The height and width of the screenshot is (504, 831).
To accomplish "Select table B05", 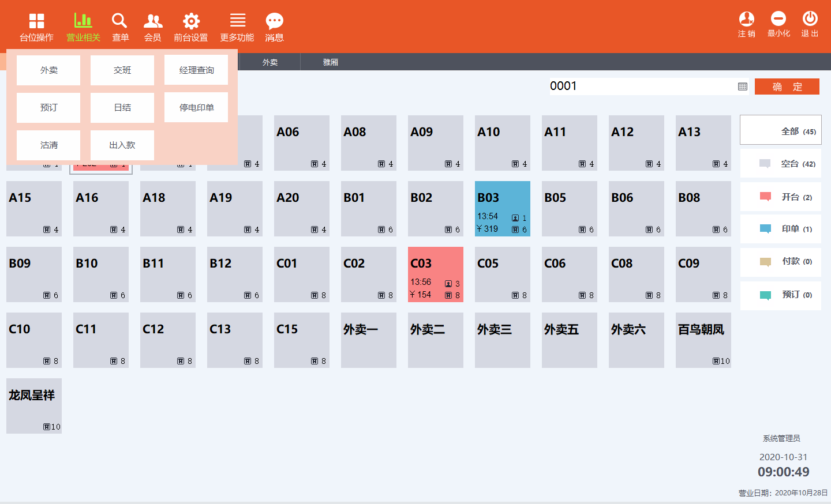I will [570, 209].
